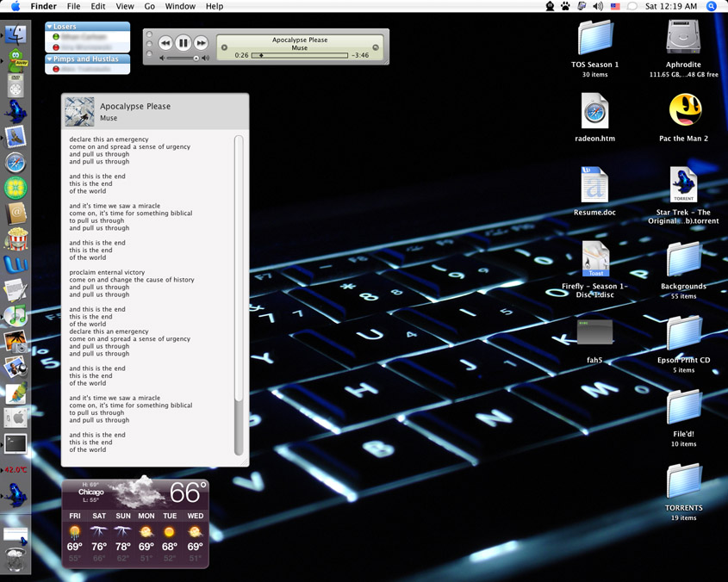Open the Terminal icon in the Dock

click(x=16, y=443)
